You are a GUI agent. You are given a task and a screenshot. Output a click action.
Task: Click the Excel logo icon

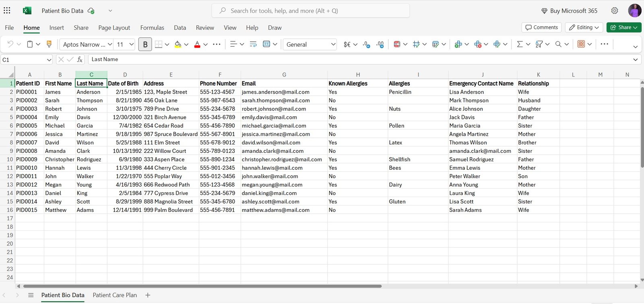[27, 11]
